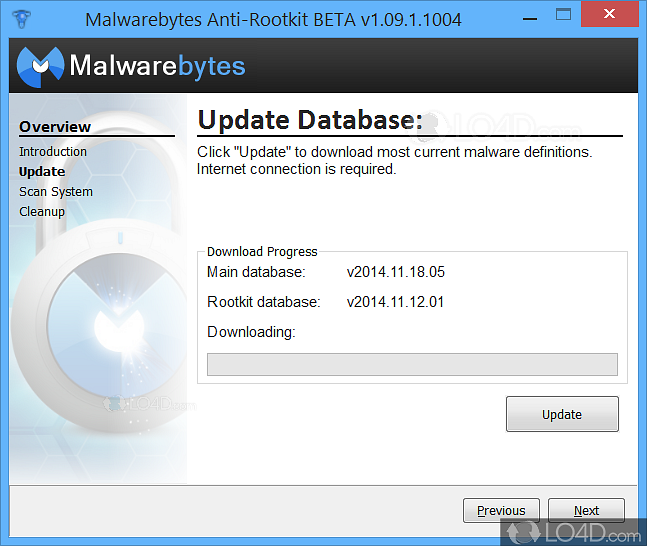
Task: Click the Update button
Action: pos(562,414)
